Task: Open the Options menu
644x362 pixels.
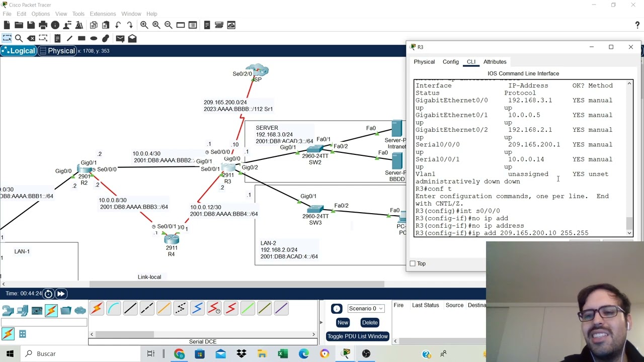Action: [40, 14]
